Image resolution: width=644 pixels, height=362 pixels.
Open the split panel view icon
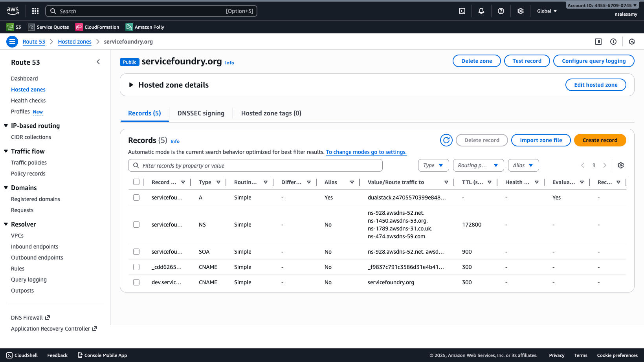598,41
